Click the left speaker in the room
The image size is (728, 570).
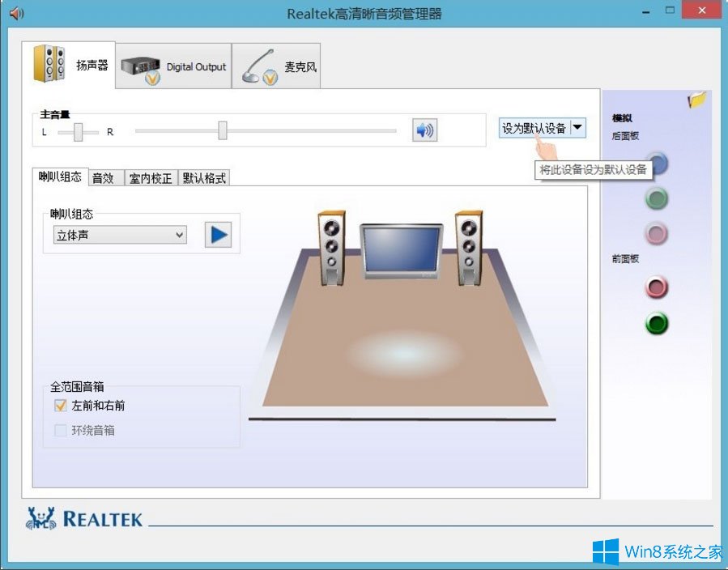tap(331, 248)
